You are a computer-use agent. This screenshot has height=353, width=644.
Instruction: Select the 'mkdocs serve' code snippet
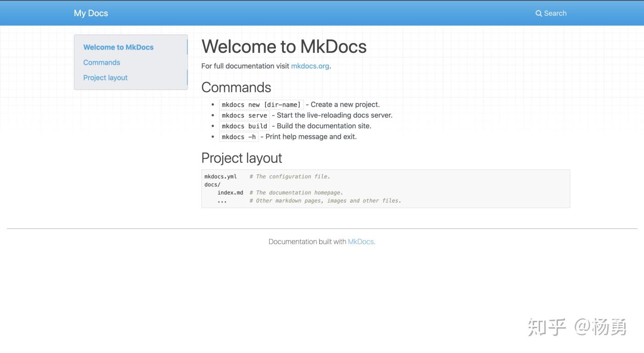coord(244,115)
